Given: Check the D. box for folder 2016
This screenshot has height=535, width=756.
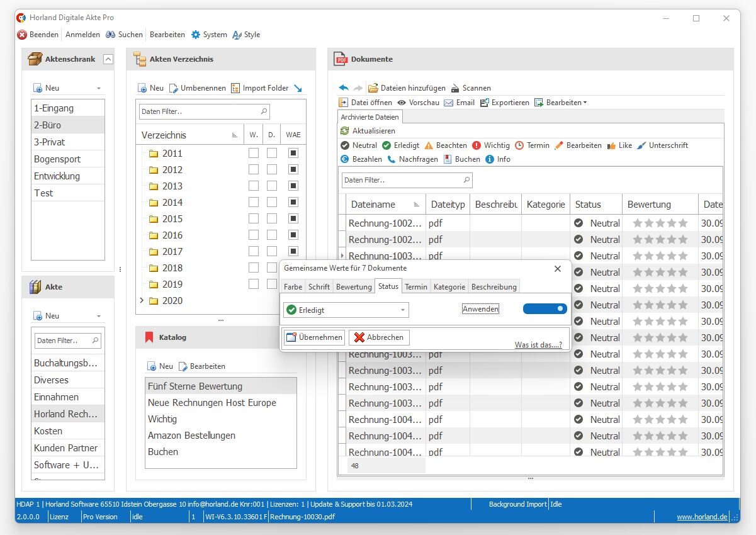Looking at the screenshot, I should coord(271,235).
